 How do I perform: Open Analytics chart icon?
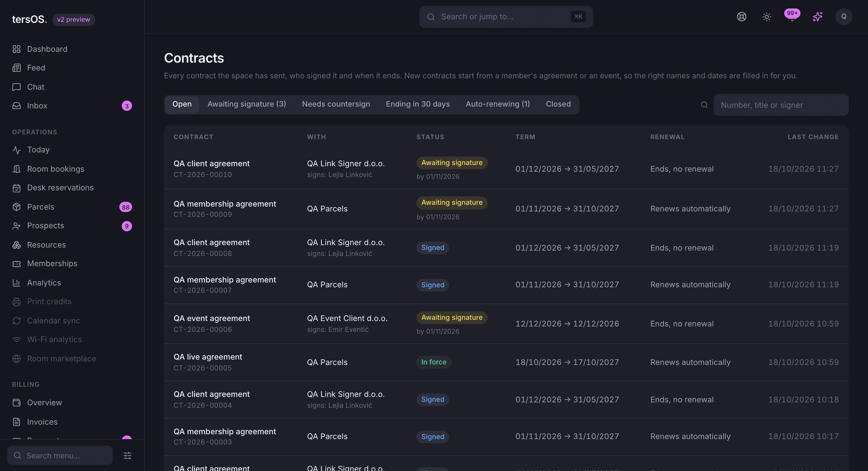tap(17, 283)
